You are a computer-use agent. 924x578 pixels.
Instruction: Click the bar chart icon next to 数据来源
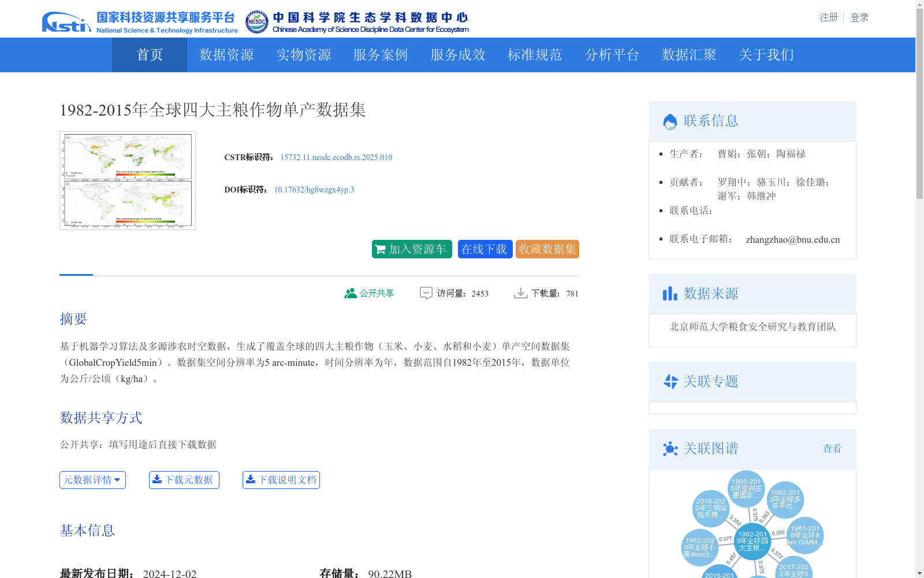tap(670, 294)
